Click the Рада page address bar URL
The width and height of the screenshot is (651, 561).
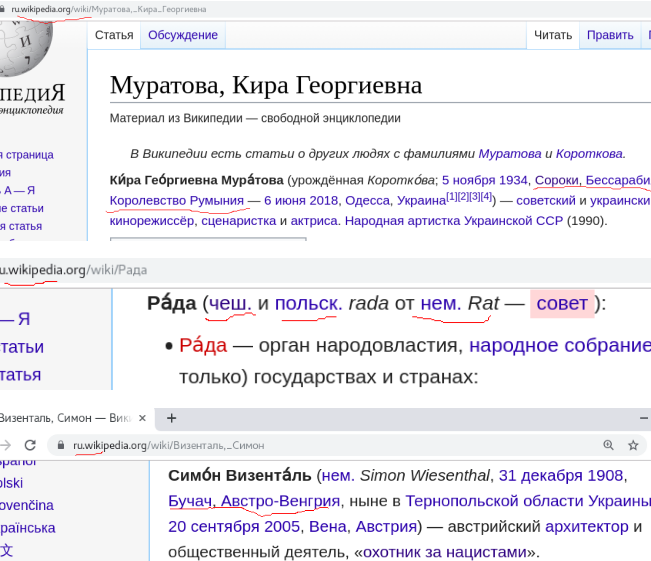[x=73, y=270]
